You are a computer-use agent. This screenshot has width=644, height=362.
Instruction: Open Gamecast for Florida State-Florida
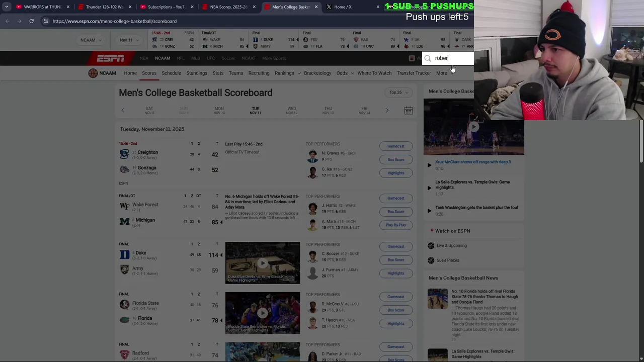pyautogui.click(x=396, y=297)
